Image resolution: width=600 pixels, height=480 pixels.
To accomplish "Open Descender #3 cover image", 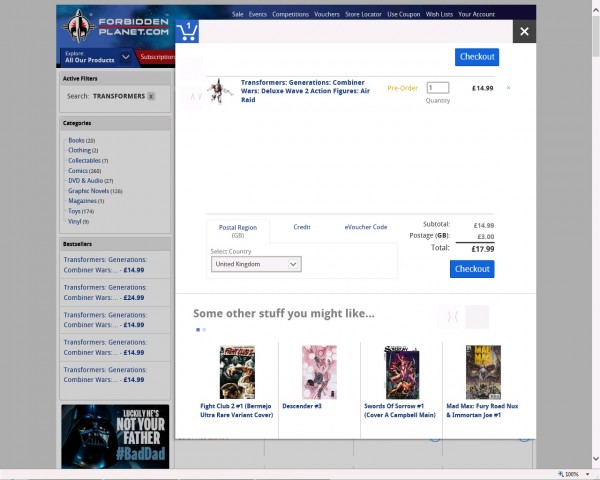I will (x=319, y=372).
